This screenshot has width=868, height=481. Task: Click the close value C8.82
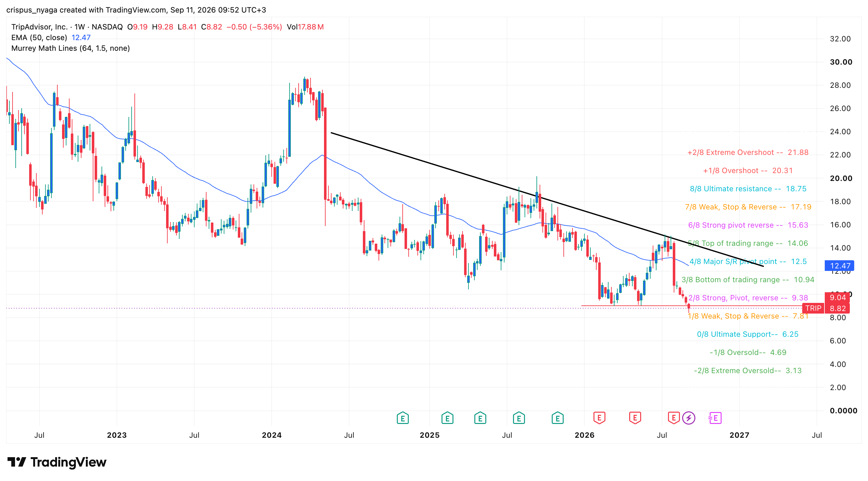coord(212,27)
